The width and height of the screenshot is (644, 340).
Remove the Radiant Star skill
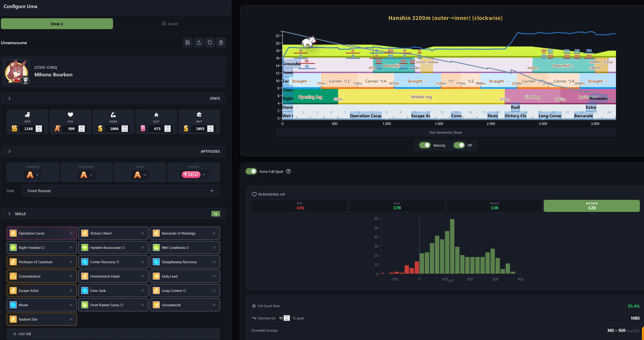click(x=71, y=319)
